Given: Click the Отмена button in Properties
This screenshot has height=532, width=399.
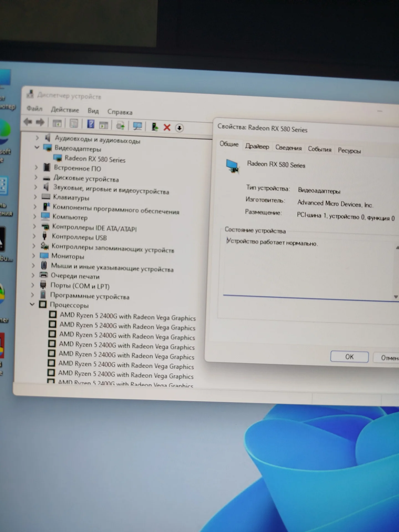Looking at the screenshot, I should coord(387,358).
